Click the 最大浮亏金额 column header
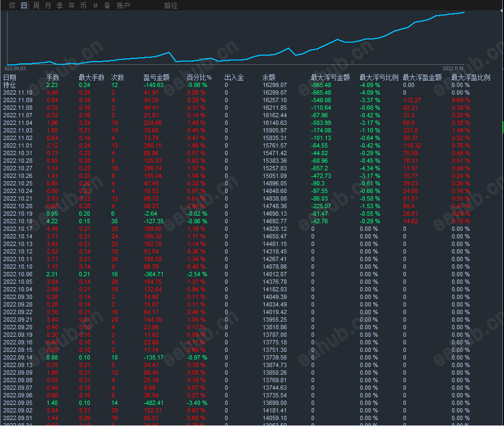504x426 pixels. [x=331, y=77]
